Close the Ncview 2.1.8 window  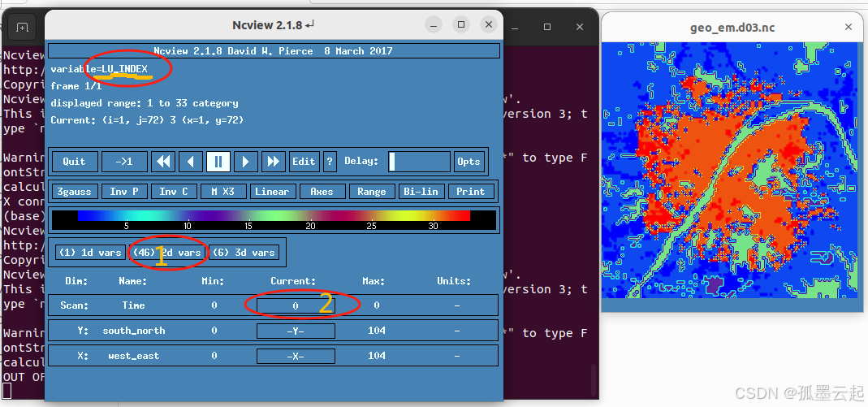[488, 24]
